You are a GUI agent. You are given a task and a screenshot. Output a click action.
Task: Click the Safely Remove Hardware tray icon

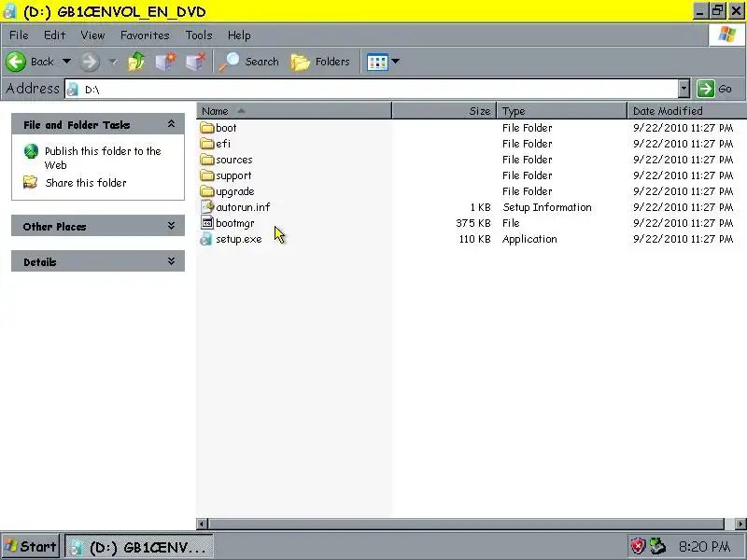[x=658, y=546]
